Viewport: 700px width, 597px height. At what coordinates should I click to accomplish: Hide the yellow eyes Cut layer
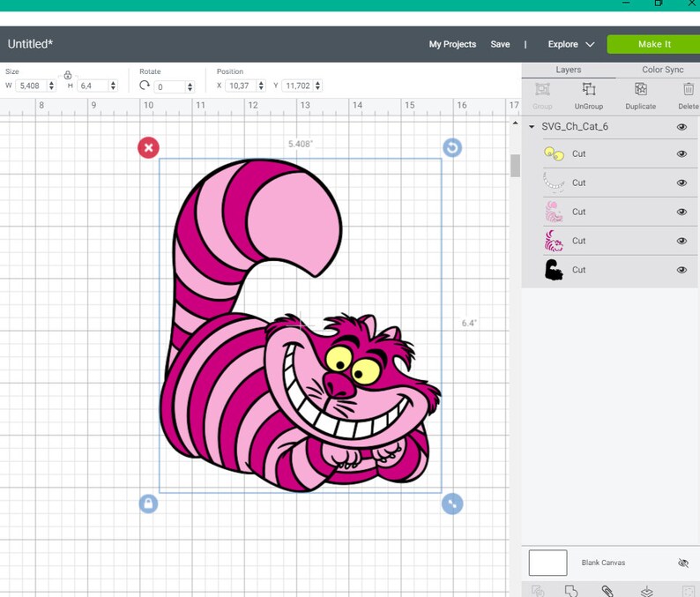(681, 154)
